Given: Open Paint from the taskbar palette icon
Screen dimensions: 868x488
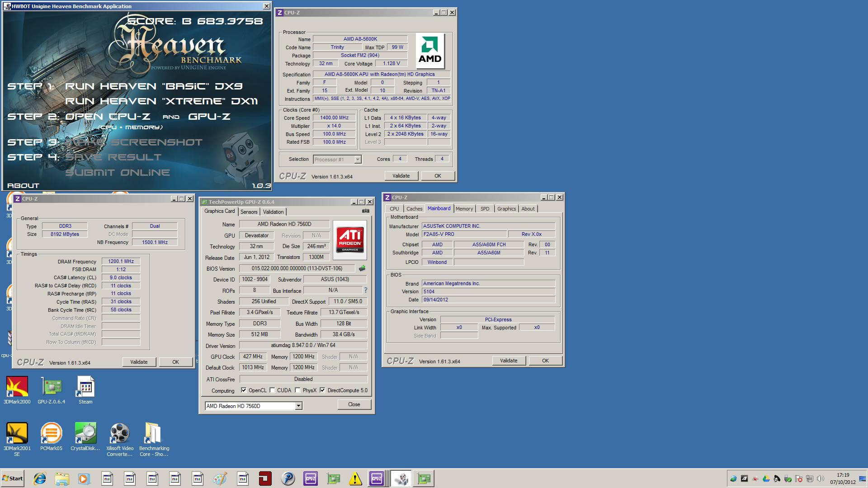Looking at the screenshot, I should [220, 479].
